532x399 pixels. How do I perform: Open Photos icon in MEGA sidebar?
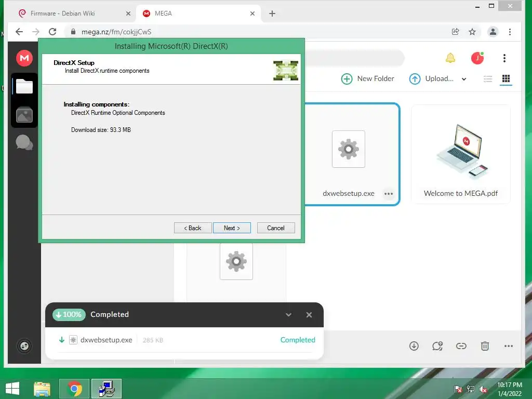tap(24, 115)
